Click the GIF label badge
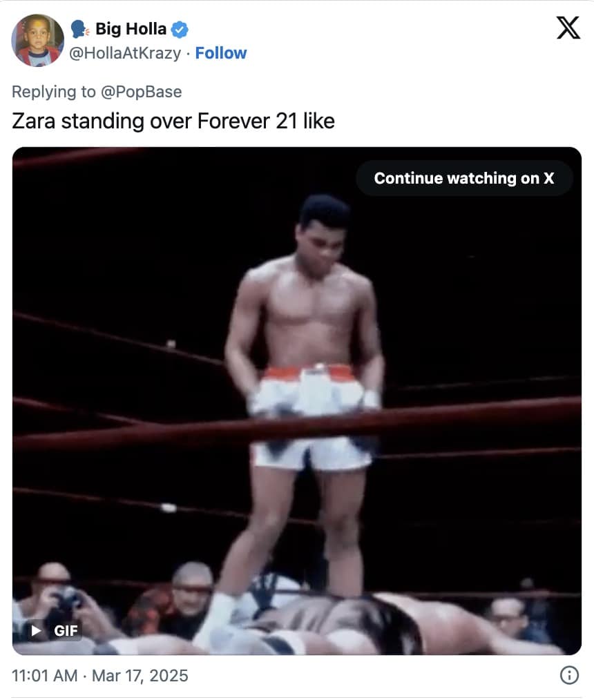594x700 pixels. [x=66, y=630]
